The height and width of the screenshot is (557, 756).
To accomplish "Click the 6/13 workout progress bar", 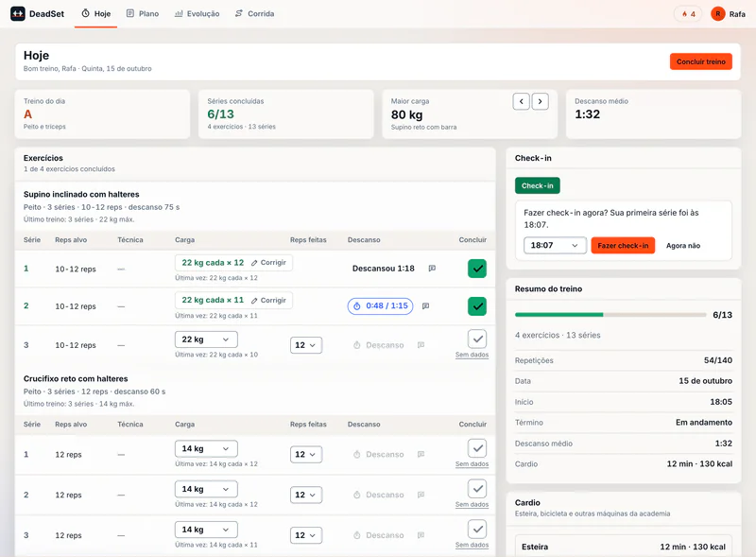I will click(610, 315).
